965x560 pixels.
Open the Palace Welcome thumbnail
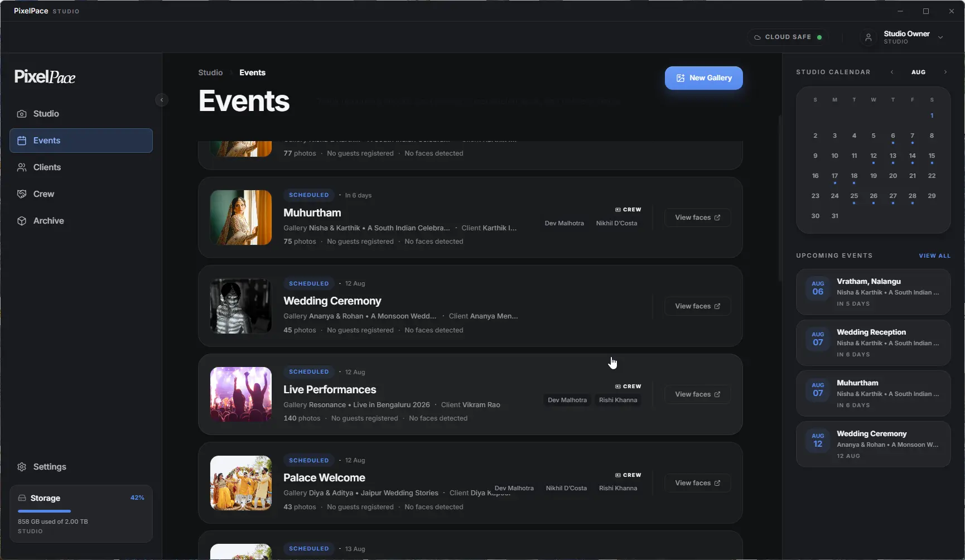tap(241, 483)
